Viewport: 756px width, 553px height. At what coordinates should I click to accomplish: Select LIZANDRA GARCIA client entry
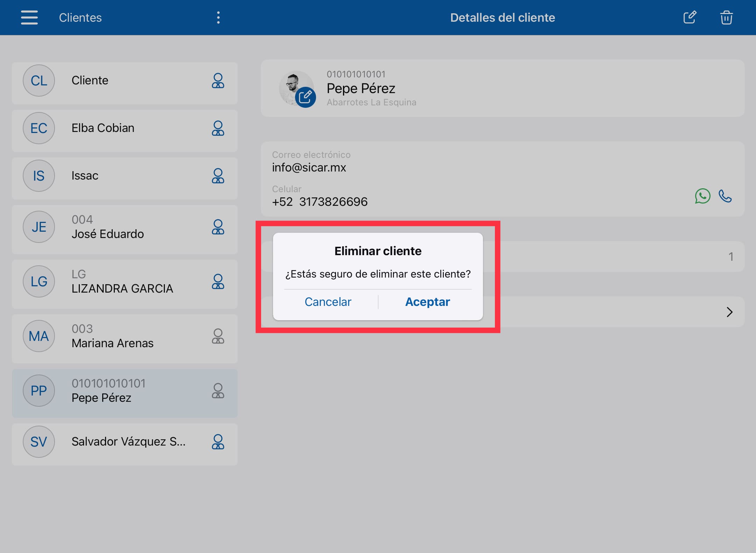coord(122,288)
